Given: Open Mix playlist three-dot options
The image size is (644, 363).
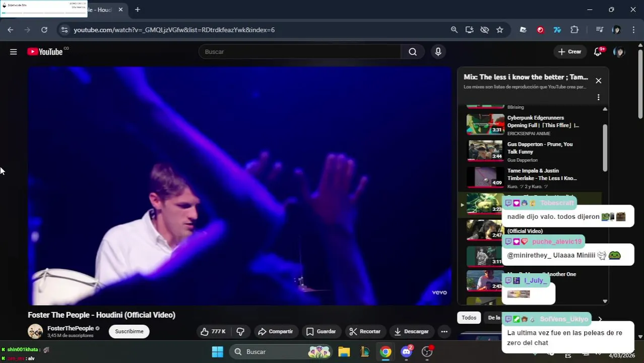Looking at the screenshot, I should (598, 97).
